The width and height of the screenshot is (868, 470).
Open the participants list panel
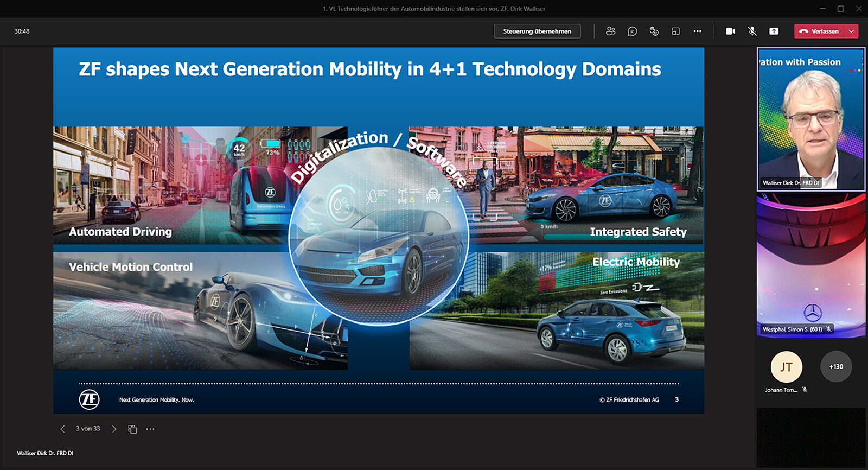coord(610,31)
